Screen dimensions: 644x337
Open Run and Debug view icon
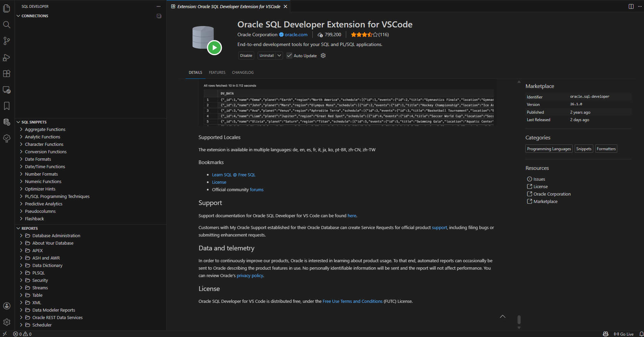click(6, 58)
